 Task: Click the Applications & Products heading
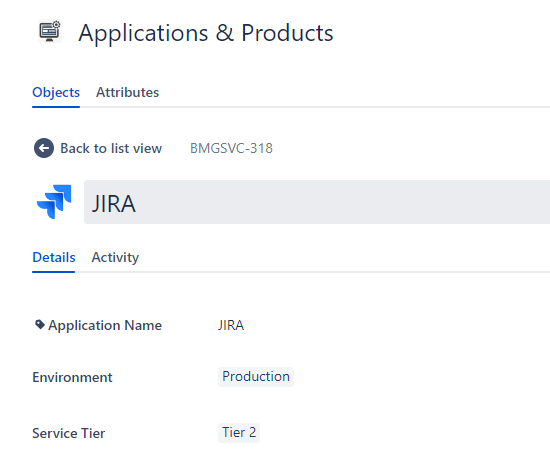206,33
